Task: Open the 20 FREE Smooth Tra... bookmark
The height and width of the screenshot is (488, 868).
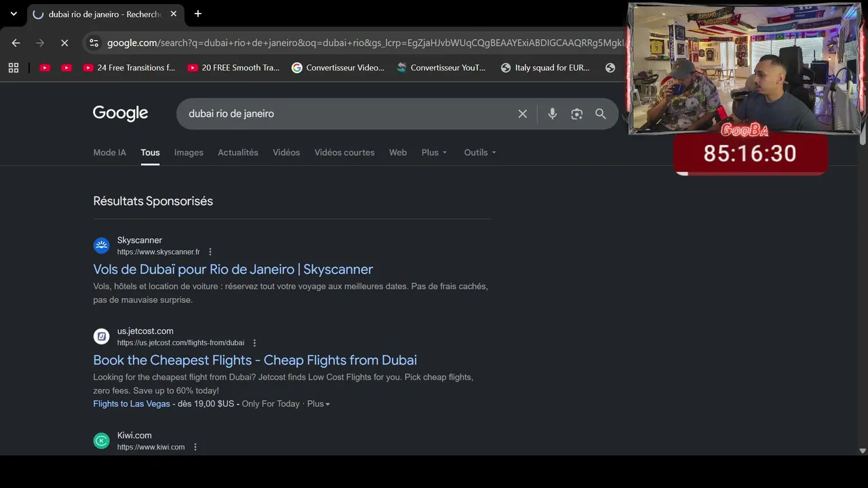Action: coord(233,68)
